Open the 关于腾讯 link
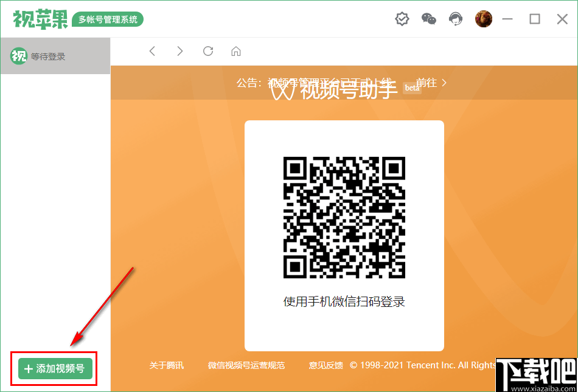578x392 pixels. point(166,365)
